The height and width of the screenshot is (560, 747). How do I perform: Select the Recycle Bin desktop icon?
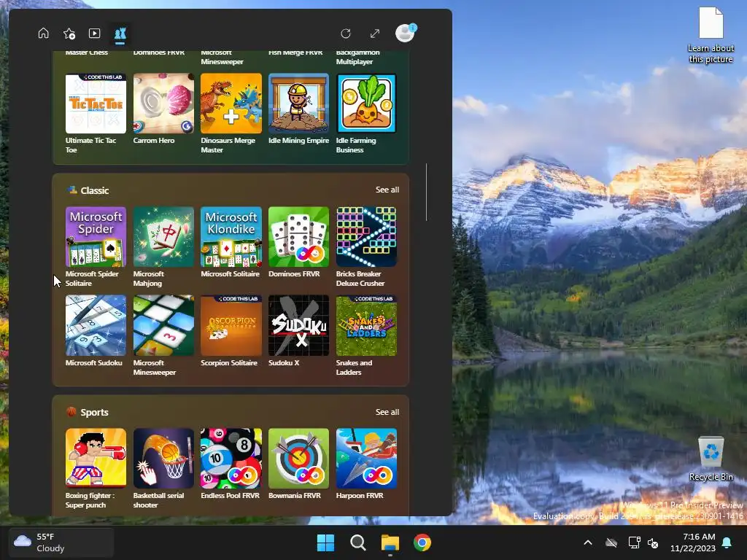pos(711,459)
